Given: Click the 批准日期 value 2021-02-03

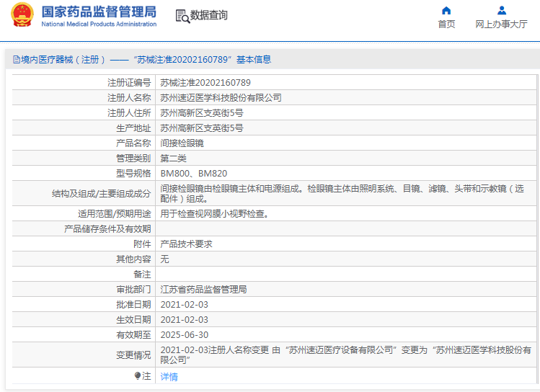Looking at the screenshot, I should 185,305.
